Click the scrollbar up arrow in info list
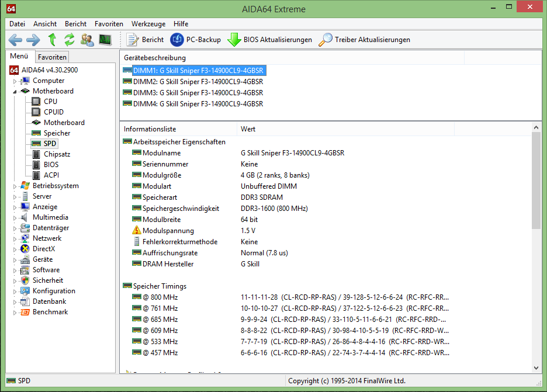This screenshot has width=547, height=392. (536, 127)
